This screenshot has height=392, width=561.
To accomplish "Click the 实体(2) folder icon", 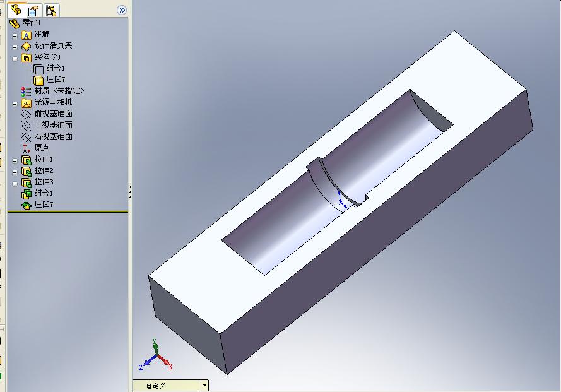I will tap(26, 57).
